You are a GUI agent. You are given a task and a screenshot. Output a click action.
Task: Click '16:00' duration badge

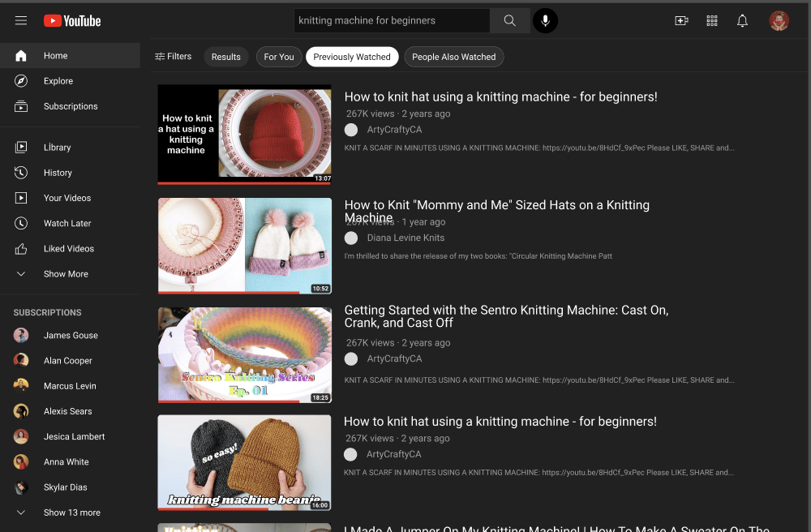(x=320, y=505)
